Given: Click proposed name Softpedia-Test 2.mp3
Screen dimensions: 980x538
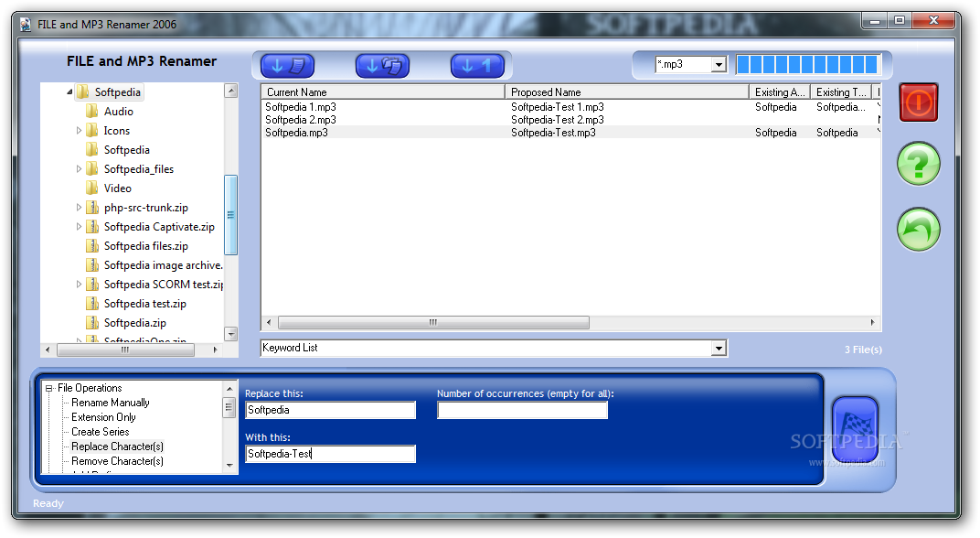Looking at the screenshot, I should (558, 120).
